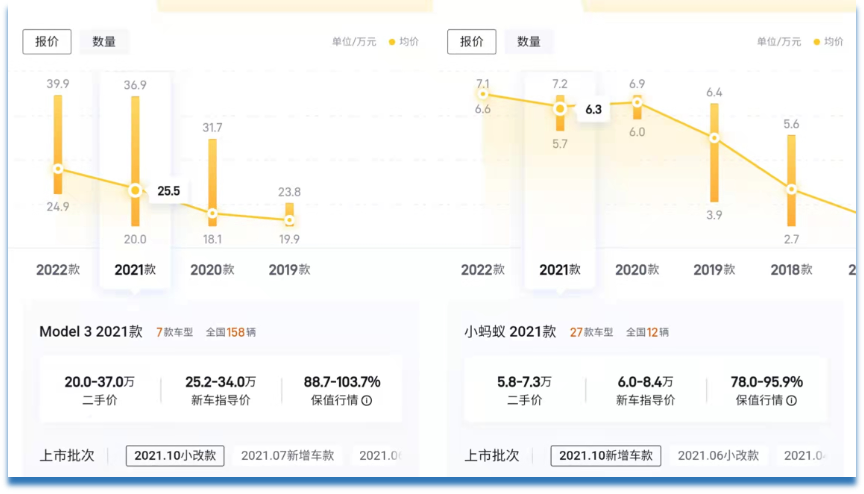
Task: Select 2020款 in 小蚂蚁 chart
Action: (x=637, y=270)
